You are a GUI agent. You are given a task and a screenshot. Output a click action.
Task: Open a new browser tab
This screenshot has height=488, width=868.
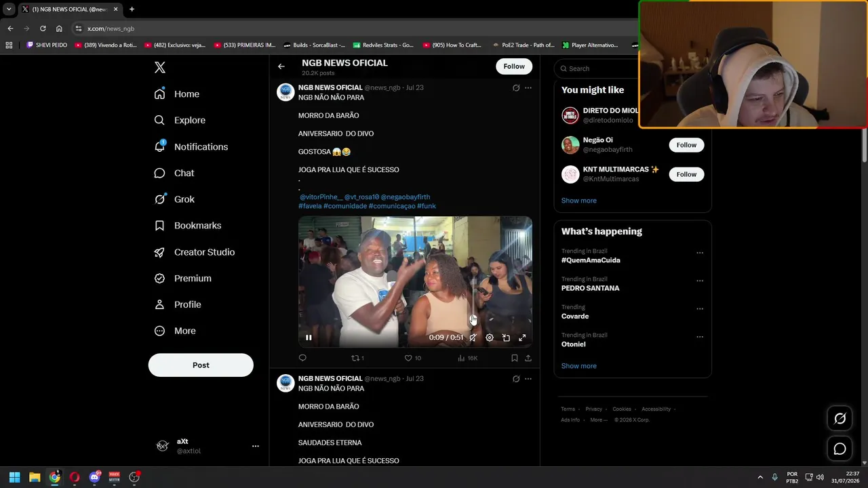click(132, 9)
